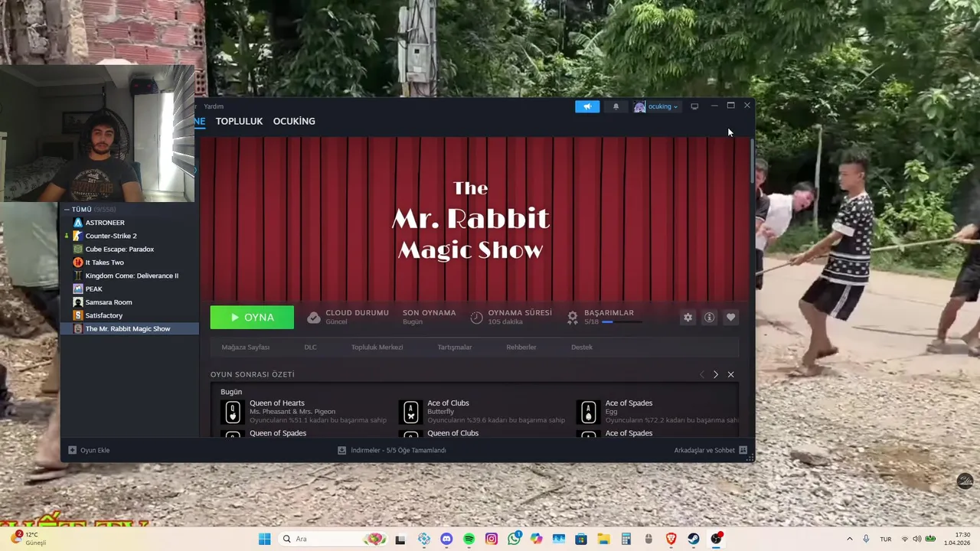Open Microsoft Store from the taskbar

(581, 539)
